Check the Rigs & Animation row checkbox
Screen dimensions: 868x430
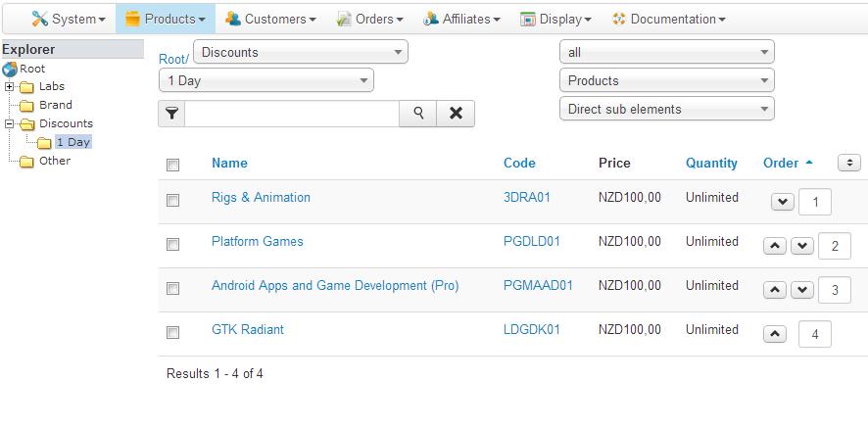pos(173,200)
